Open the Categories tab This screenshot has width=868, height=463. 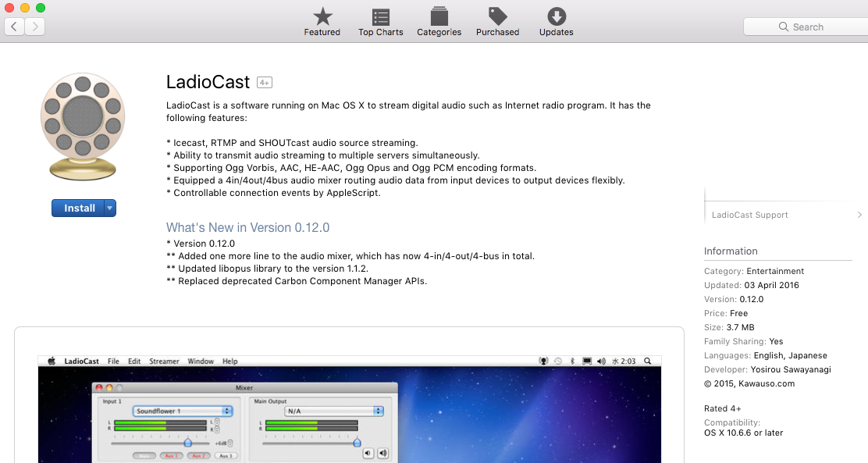tap(439, 22)
